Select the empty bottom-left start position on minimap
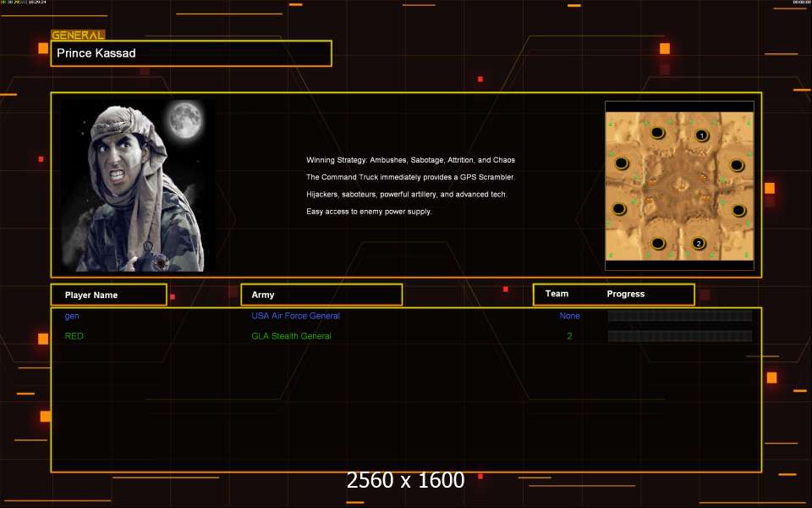Screen dimensions: 812x508 tap(657, 242)
